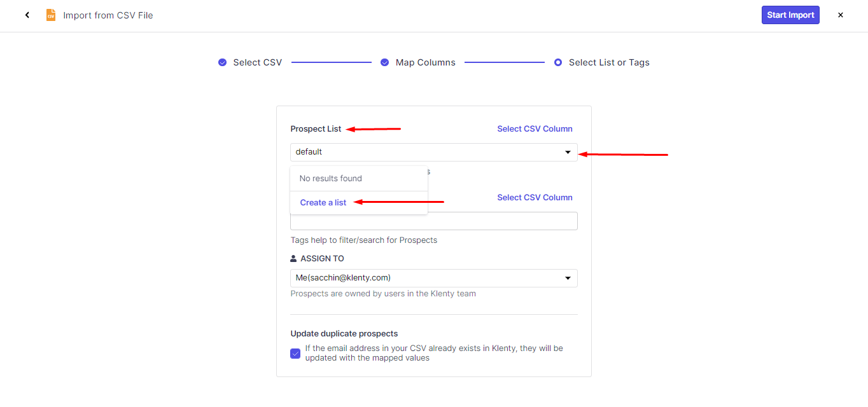Expand the Assign To user dropdown
Image resolution: width=868 pixels, height=407 pixels.
point(433,278)
